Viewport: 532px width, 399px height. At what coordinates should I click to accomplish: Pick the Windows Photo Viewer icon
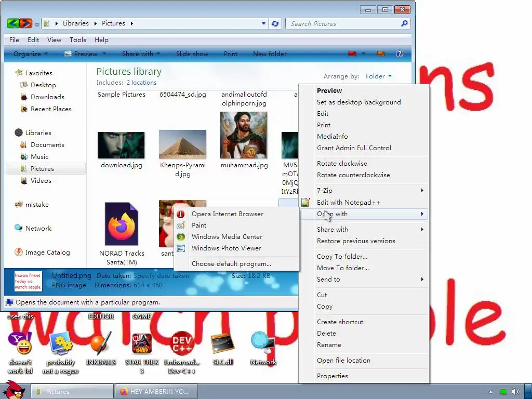[x=181, y=248]
